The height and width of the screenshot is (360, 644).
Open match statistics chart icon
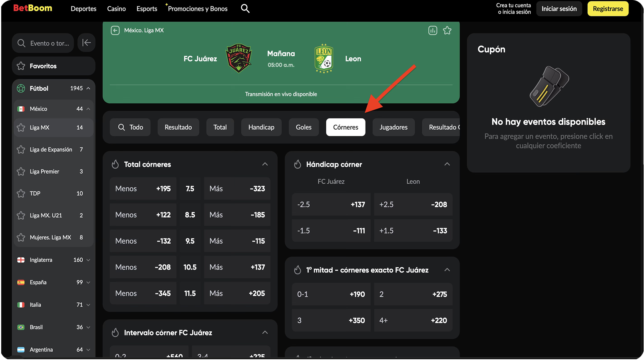[x=433, y=30]
